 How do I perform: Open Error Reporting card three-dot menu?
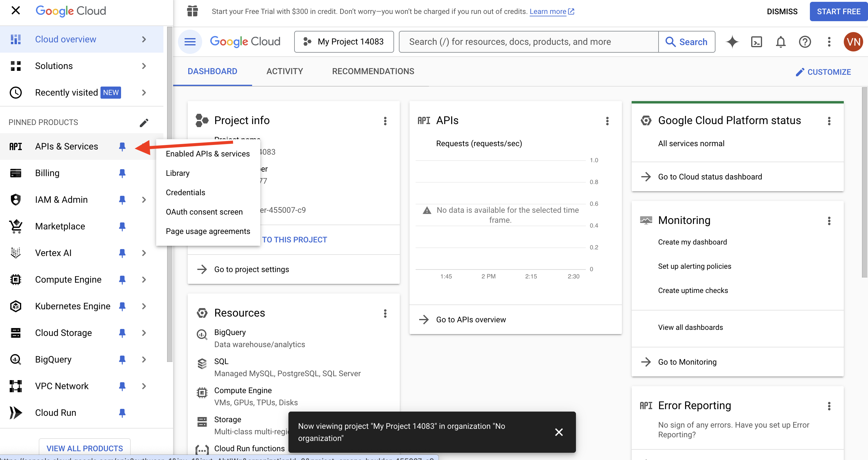click(829, 406)
